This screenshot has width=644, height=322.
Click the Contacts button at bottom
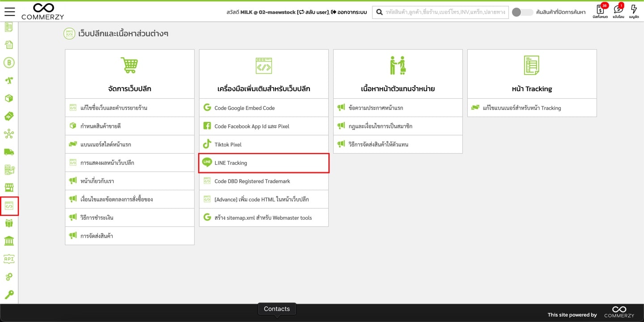click(x=276, y=309)
